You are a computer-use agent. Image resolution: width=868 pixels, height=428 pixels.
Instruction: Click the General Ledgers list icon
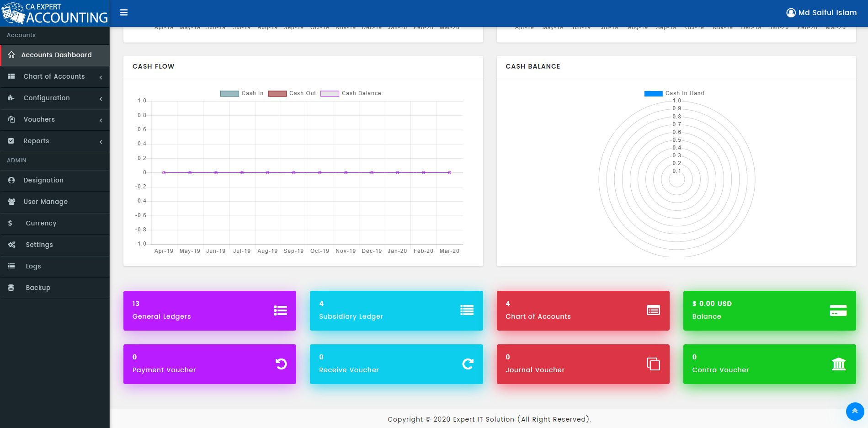(x=280, y=310)
